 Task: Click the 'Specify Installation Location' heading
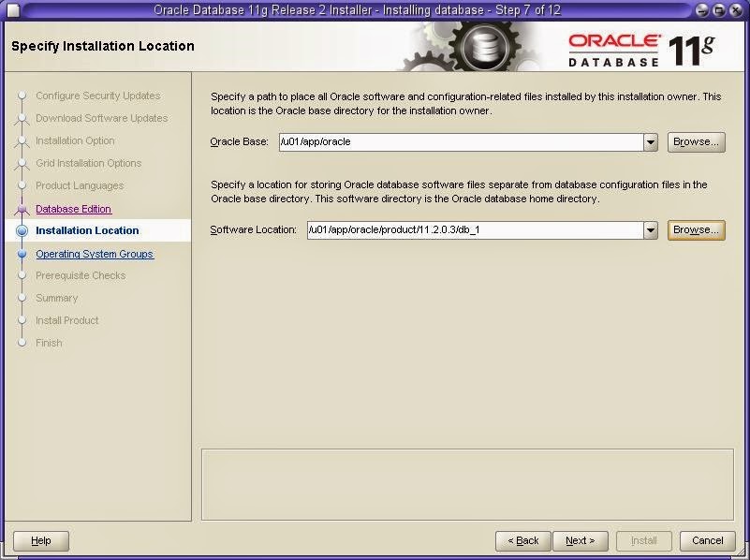point(103,47)
